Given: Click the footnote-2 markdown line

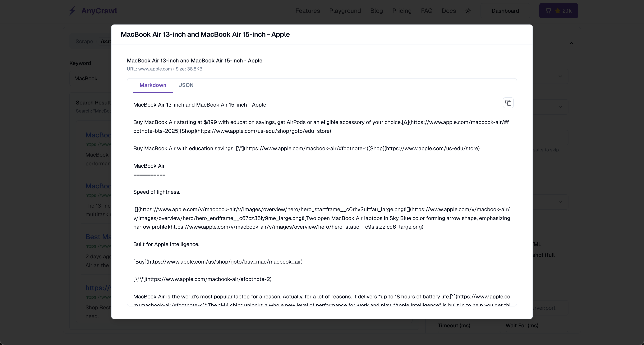Looking at the screenshot, I should point(202,279).
